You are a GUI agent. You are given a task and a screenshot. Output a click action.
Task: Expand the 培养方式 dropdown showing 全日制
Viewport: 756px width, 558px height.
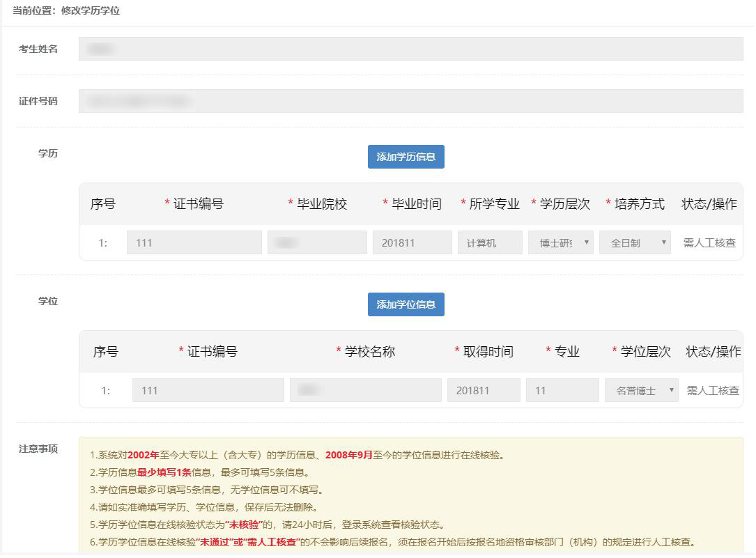coord(635,243)
